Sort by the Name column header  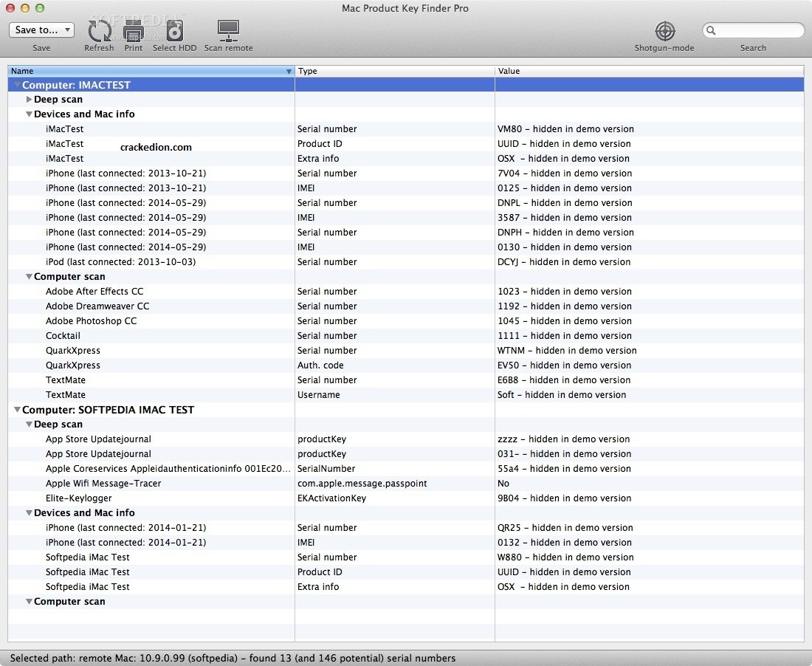click(x=151, y=71)
